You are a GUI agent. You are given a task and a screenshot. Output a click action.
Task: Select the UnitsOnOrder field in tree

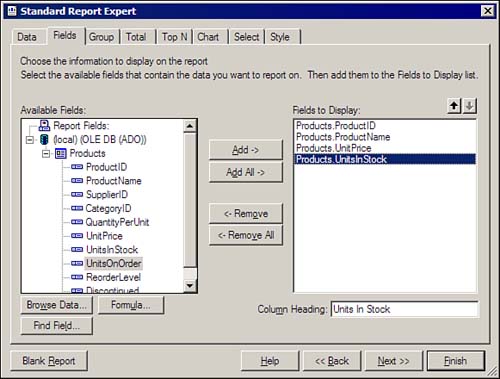[x=113, y=263]
